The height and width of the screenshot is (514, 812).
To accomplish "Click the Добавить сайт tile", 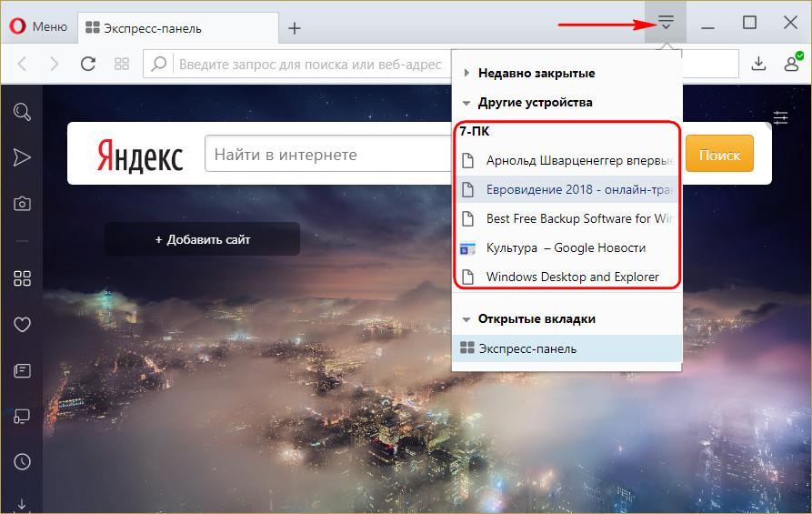I will pyautogui.click(x=202, y=239).
